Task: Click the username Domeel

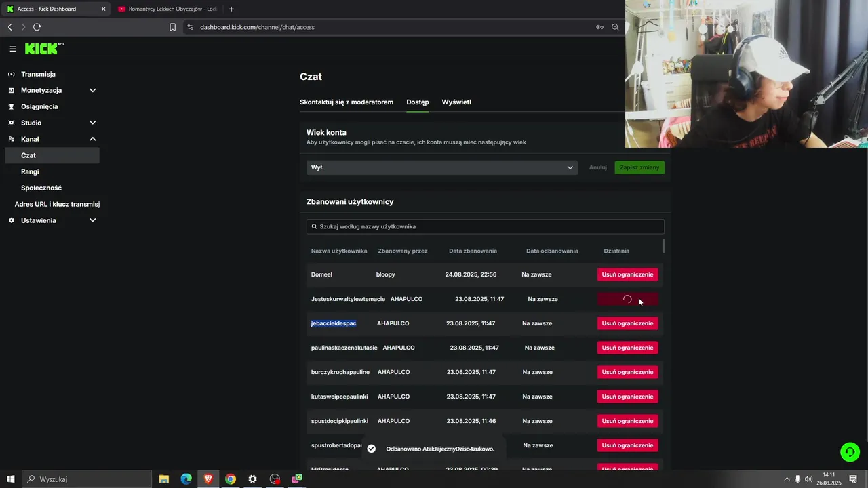Action: [321, 274]
